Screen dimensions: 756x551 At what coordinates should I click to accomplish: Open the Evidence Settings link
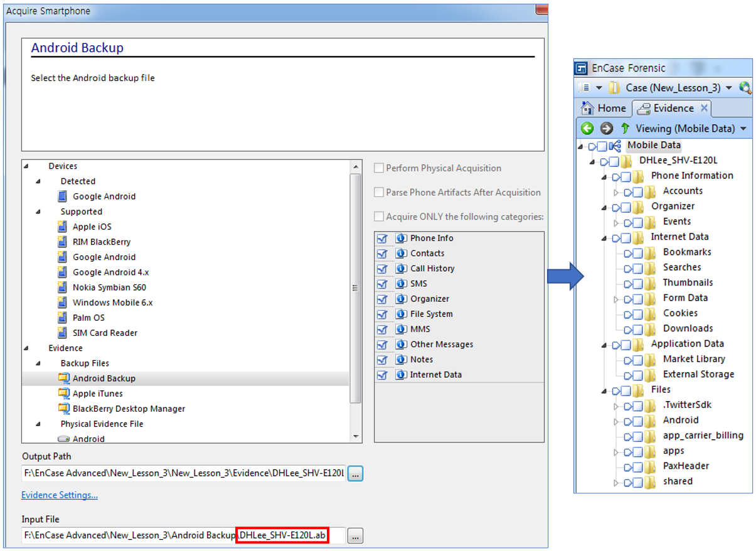point(60,495)
